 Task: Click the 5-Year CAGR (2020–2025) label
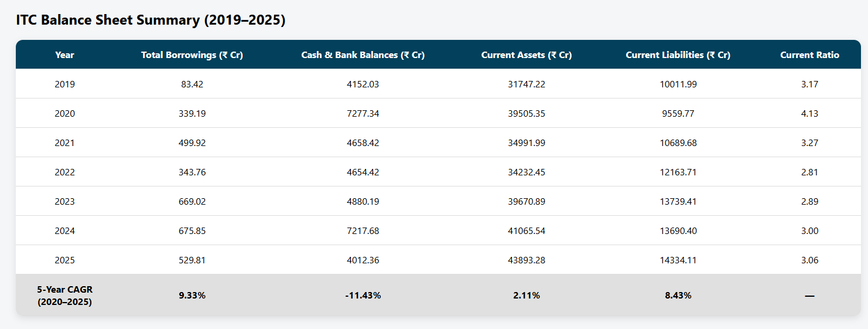coord(64,296)
